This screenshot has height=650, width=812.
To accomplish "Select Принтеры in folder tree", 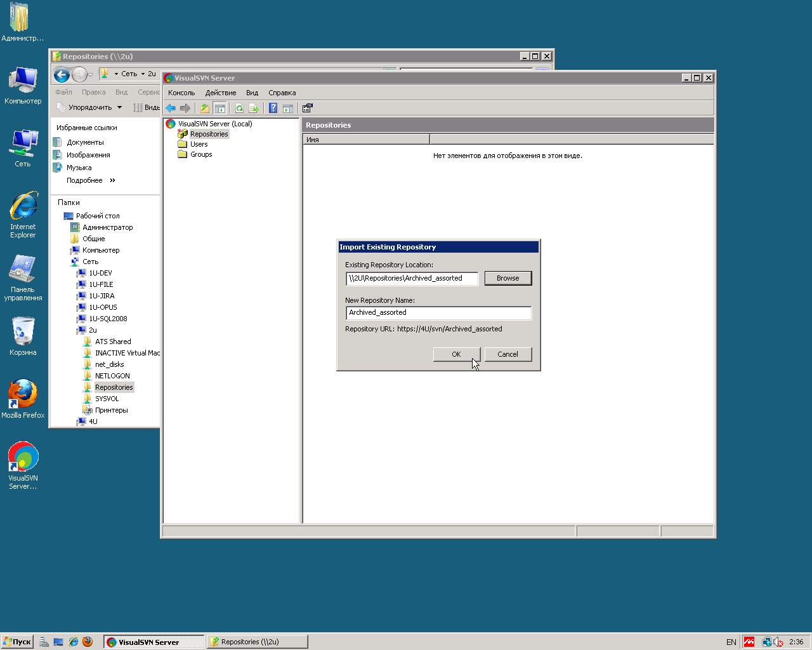I will click(x=111, y=410).
